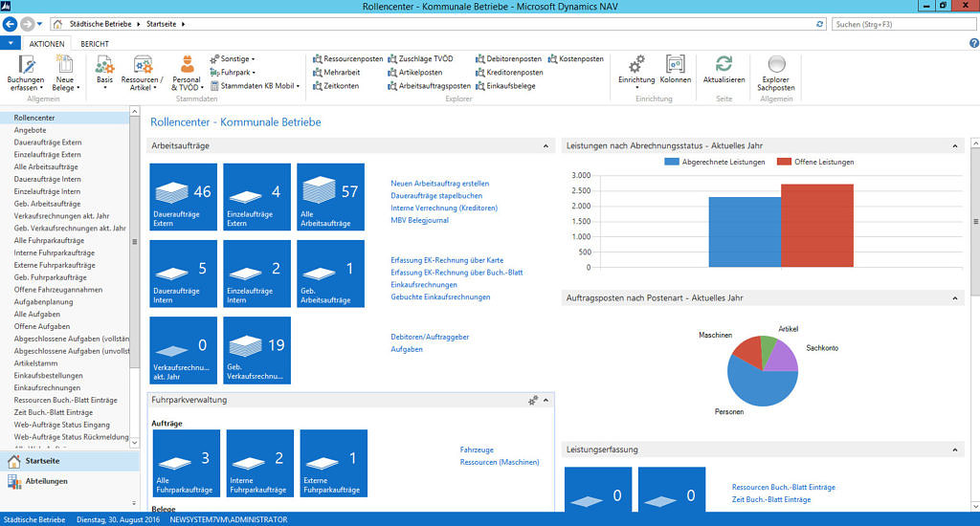Click sidebar list scroll down arrow

click(134, 442)
